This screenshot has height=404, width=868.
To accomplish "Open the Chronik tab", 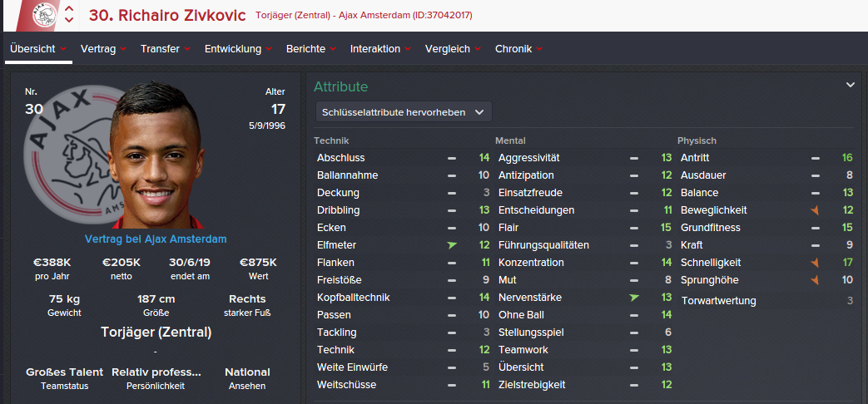I will pyautogui.click(x=518, y=49).
